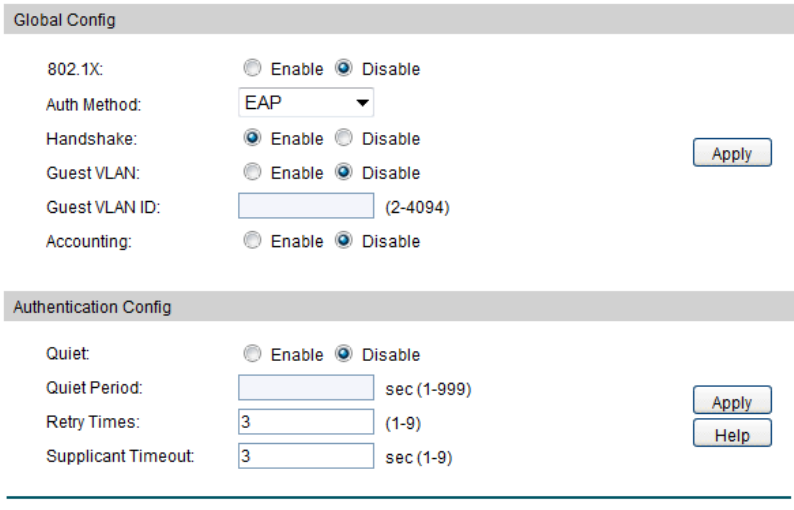The image size is (794, 510).
Task: Click the Supplicant Timeout field
Action: click(306, 457)
